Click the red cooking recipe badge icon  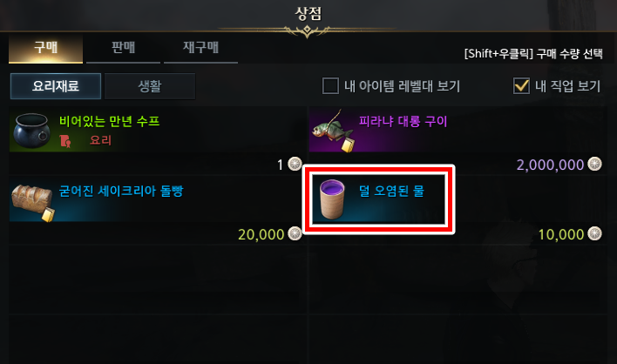(65, 141)
